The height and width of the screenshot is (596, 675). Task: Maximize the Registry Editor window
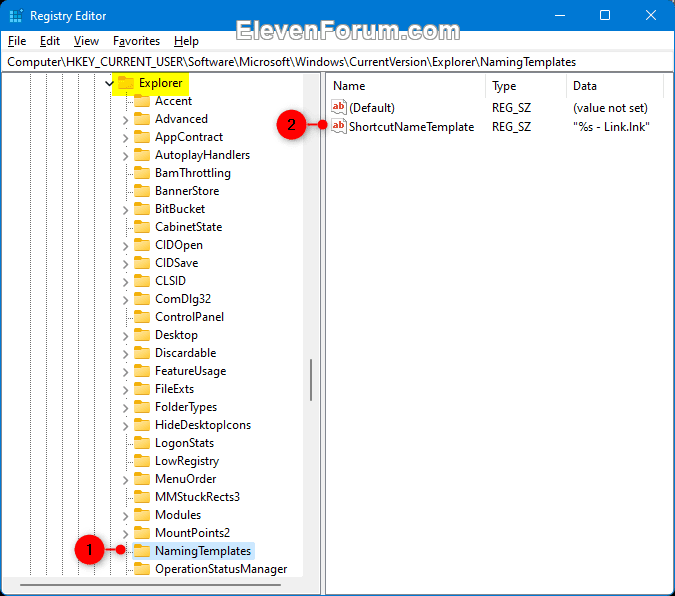point(605,16)
